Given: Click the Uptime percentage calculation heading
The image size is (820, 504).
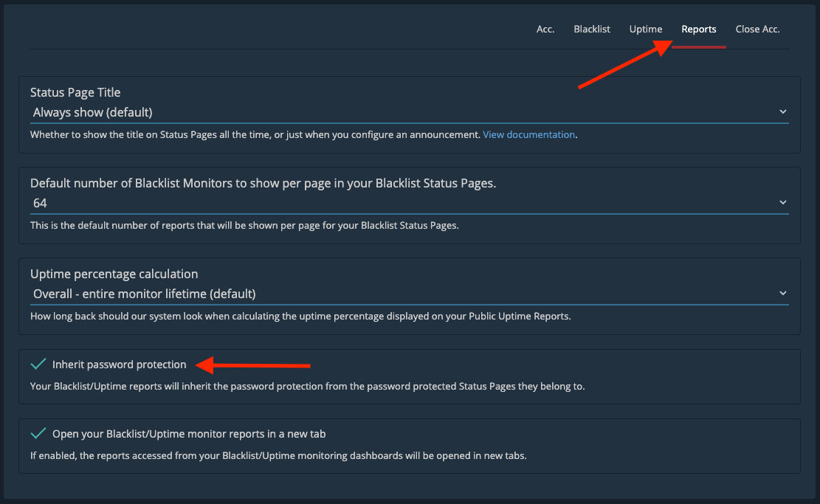Looking at the screenshot, I should point(114,274).
